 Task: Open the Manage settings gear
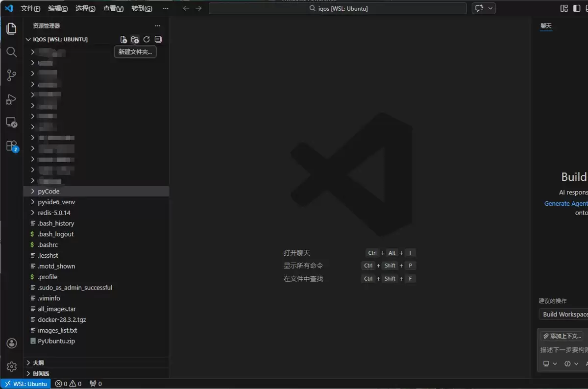pos(12,365)
